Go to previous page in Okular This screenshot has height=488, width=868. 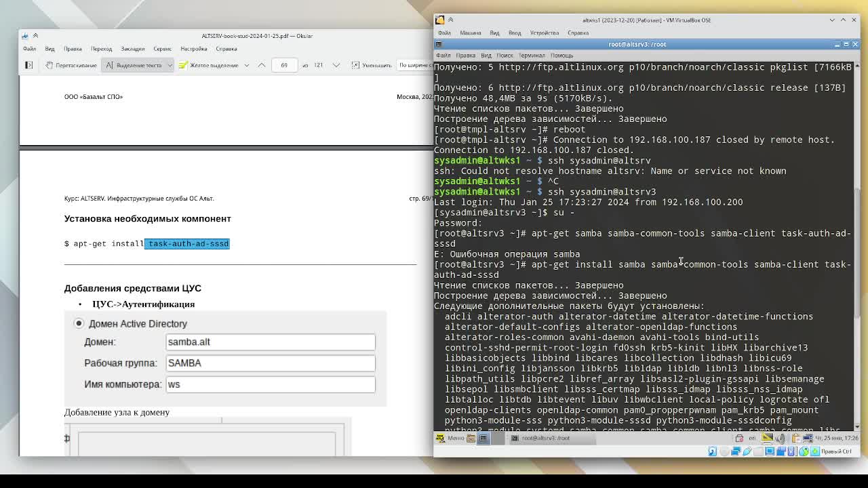[262, 65]
